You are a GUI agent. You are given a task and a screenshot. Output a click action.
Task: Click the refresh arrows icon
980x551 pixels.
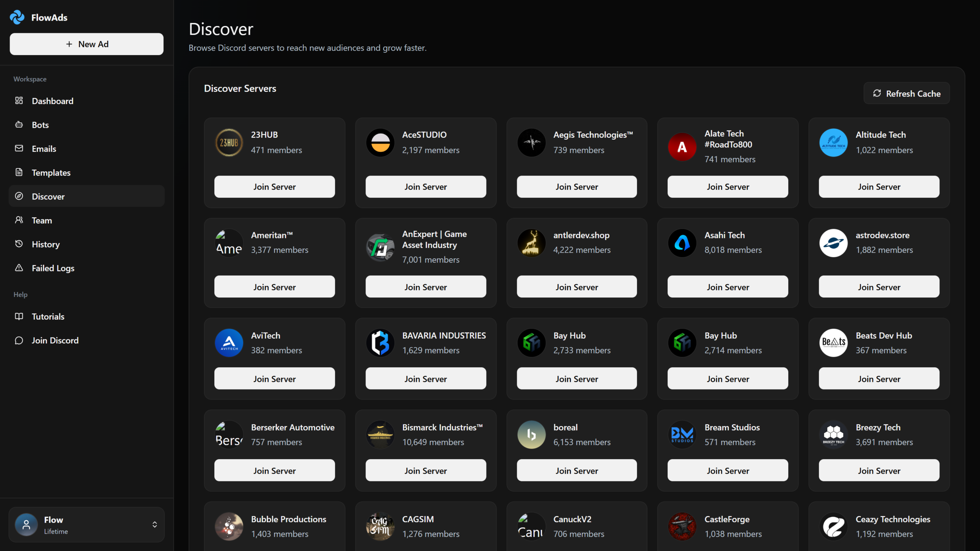tap(877, 93)
